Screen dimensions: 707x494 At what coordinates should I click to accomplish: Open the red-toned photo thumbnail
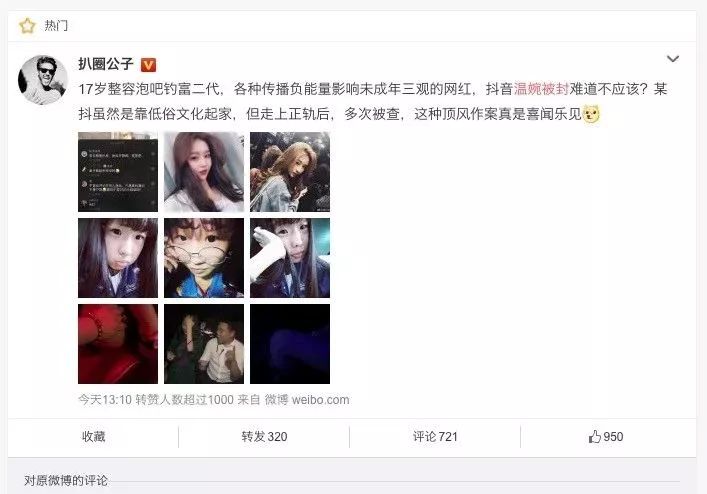pos(118,344)
